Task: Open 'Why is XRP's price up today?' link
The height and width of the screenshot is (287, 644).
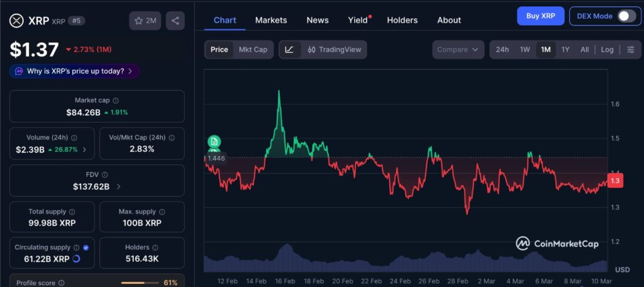Action: [75, 71]
